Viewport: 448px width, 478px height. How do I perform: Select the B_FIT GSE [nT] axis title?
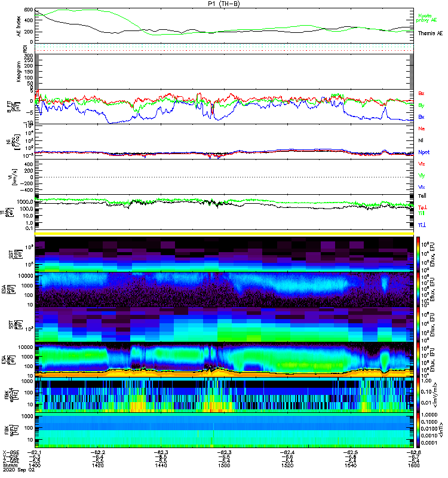coord(13,106)
